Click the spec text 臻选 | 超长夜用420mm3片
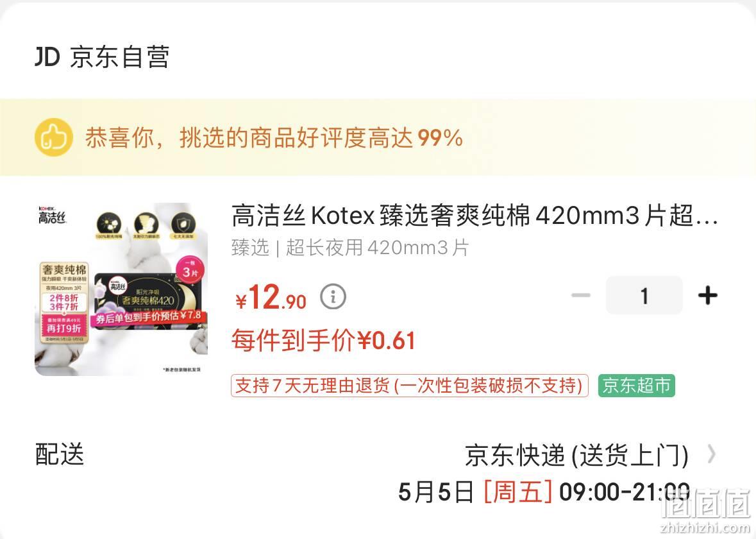The image size is (756, 539). pyautogui.click(x=350, y=248)
